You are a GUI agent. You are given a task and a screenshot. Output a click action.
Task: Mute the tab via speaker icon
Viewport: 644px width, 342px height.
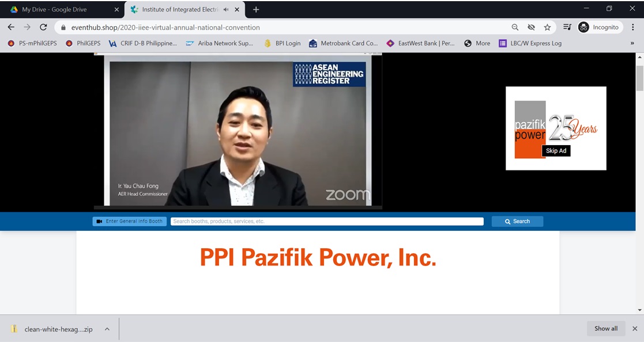click(225, 10)
